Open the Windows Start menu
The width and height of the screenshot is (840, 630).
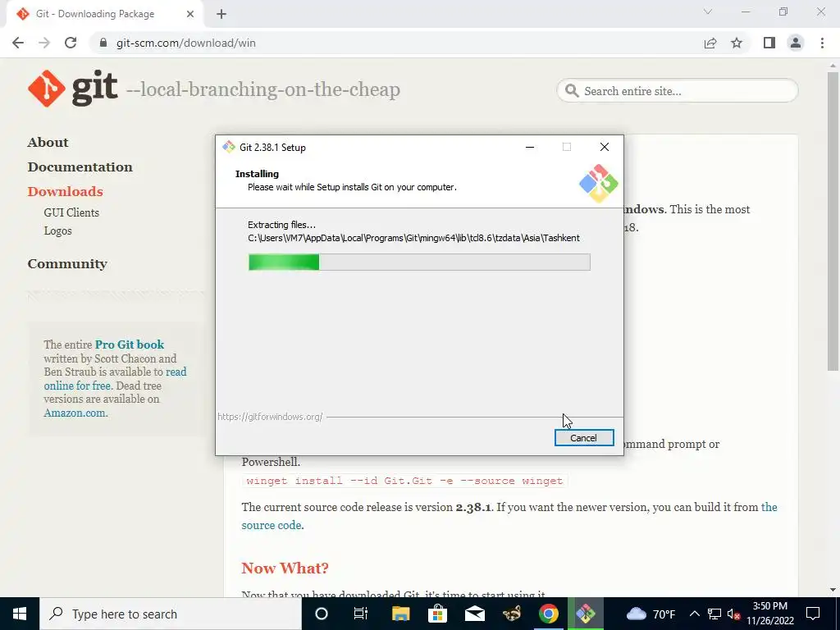tap(20, 614)
